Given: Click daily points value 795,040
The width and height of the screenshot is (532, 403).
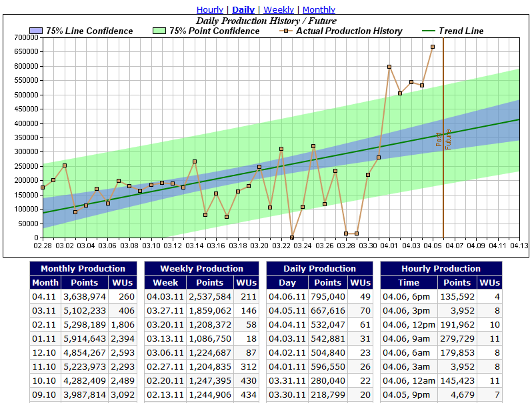Looking at the screenshot, I should [x=328, y=297].
